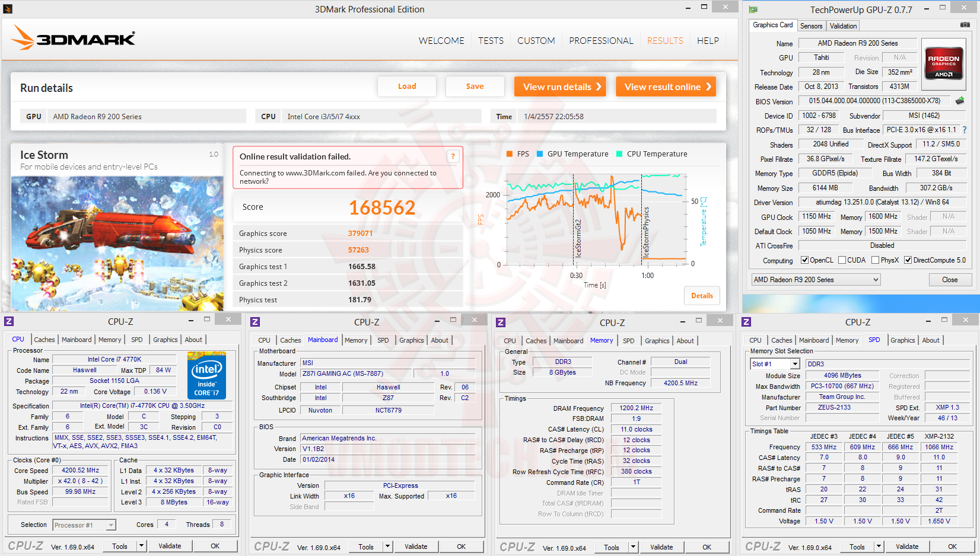Click the Ice Storm FPS temperature chart
Image resolution: width=980 pixels, height=556 pixels.
click(595, 218)
